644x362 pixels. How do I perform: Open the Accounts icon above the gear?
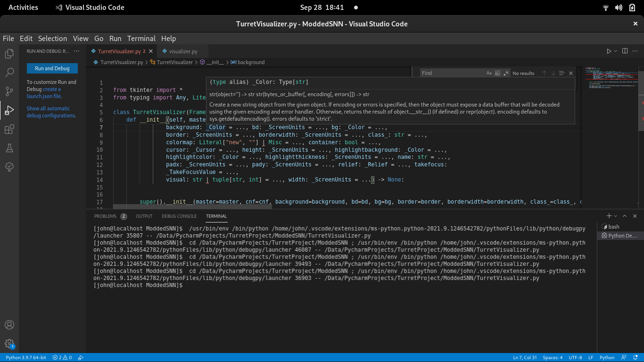(9, 325)
